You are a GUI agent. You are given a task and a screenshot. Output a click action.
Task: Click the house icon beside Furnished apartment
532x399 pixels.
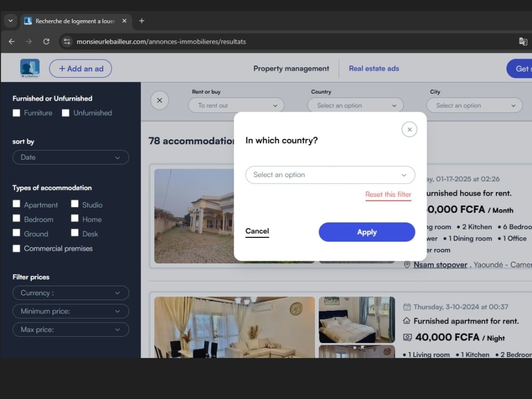click(x=406, y=321)
